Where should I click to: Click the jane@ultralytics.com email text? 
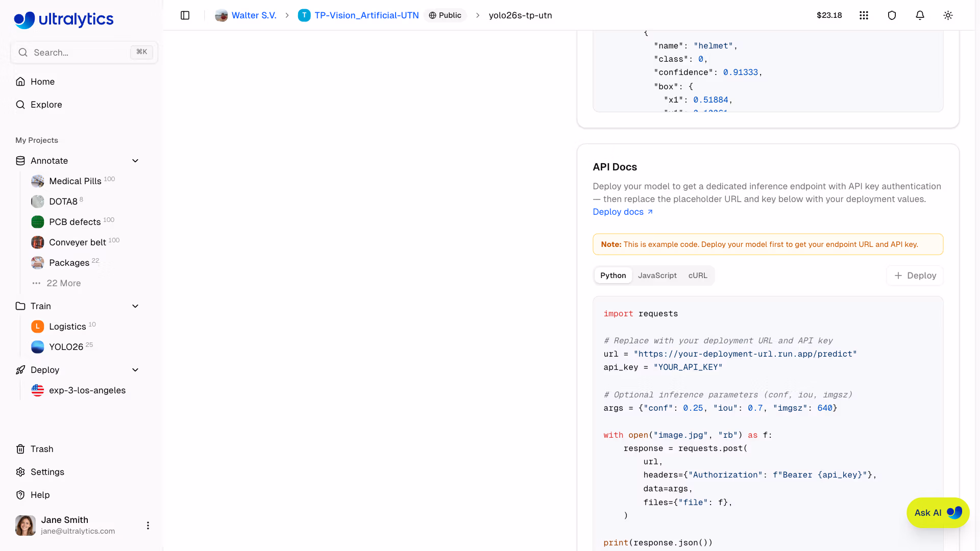(x=78, y=531)
